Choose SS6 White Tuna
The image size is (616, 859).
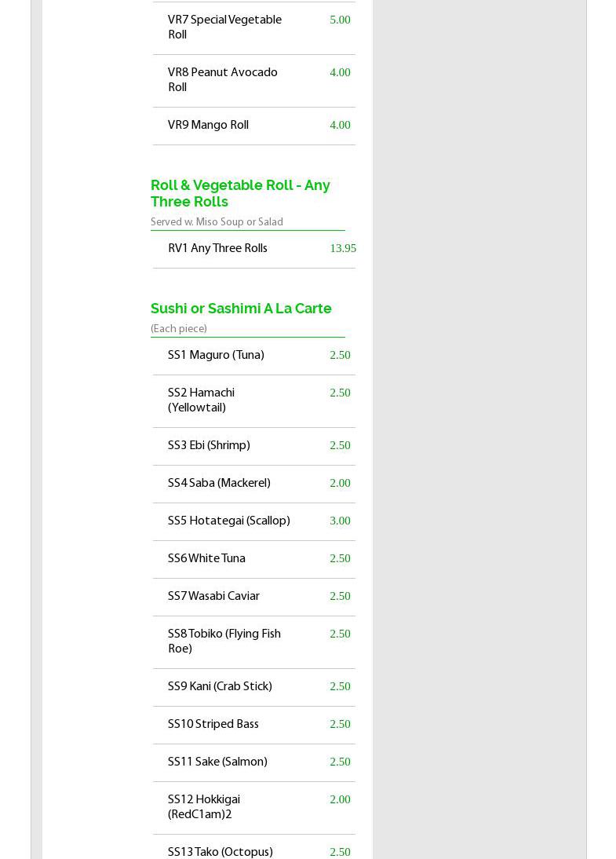click(206, 559)
